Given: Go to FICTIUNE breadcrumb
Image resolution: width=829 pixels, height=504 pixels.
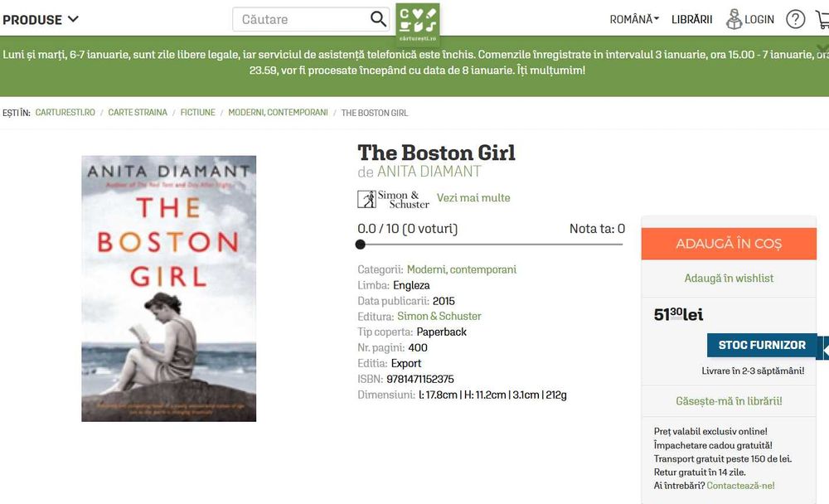Looking at the screenshot, I should click(x=198, y=113).
